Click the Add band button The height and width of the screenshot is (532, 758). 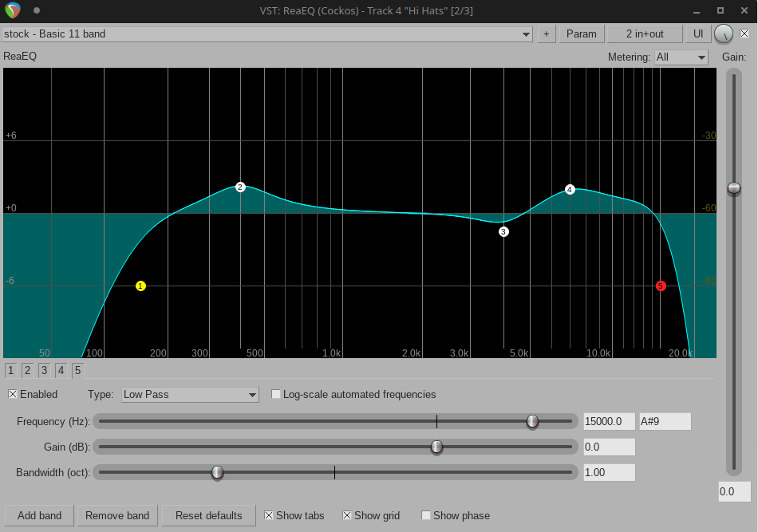tap(40, 515)
